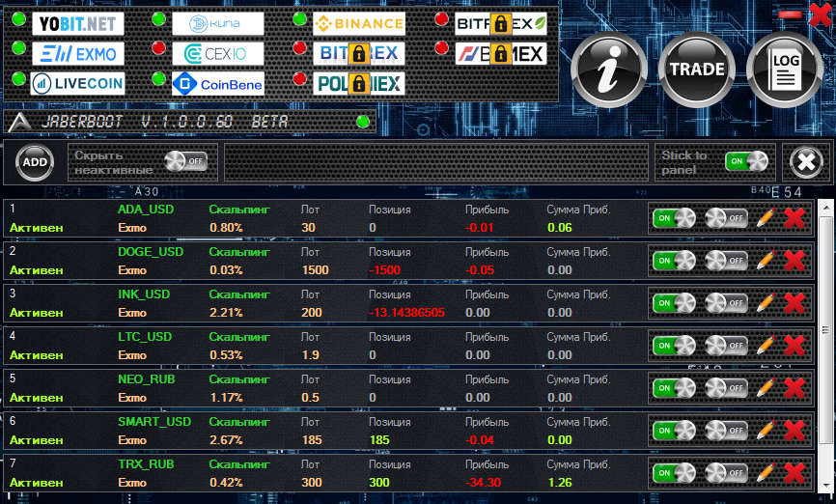
Task: Switch off the SMART_USD ON toggle
Action: [x=674, y=431]
